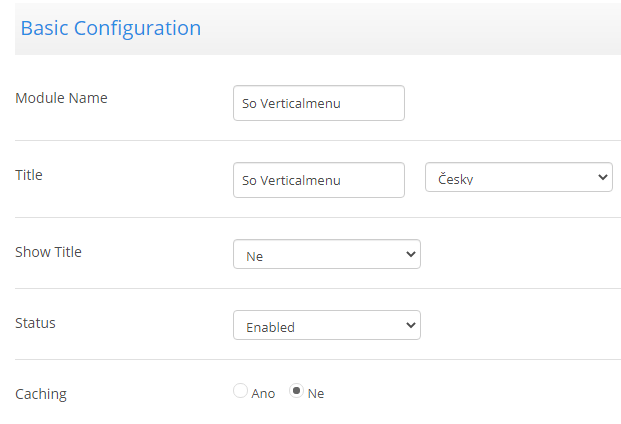
Task: Select the Ano caching radio button
Action: [240, 391]
